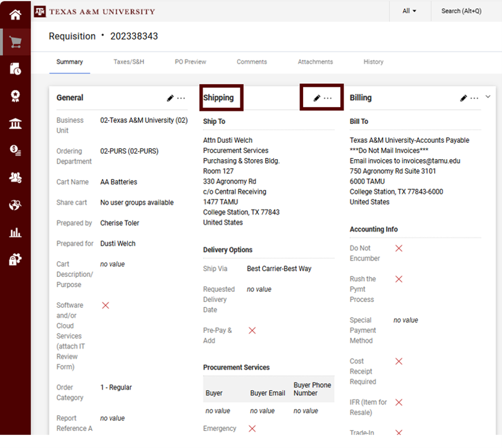Edit the Billing section with pencil icon

click(464, 98)
